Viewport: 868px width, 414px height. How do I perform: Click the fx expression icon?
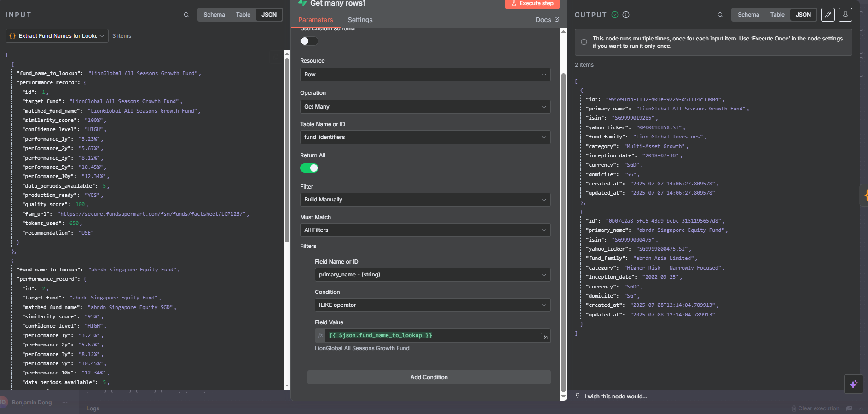pyautogui.click(x=320, y=335)
